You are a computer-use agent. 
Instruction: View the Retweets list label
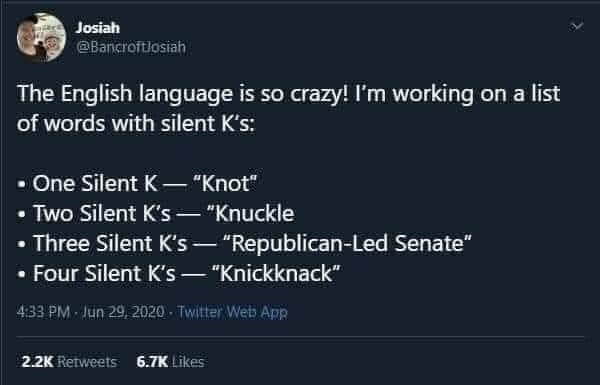pos(87,362)
